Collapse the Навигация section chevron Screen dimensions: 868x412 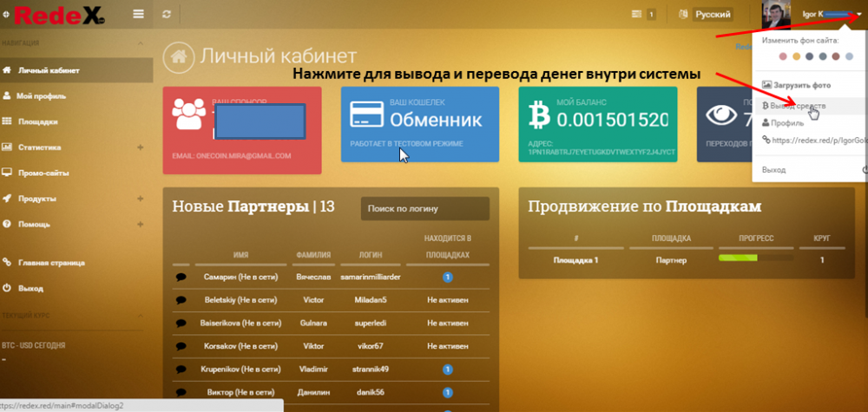pyautogui.click(x=140, y=43)
